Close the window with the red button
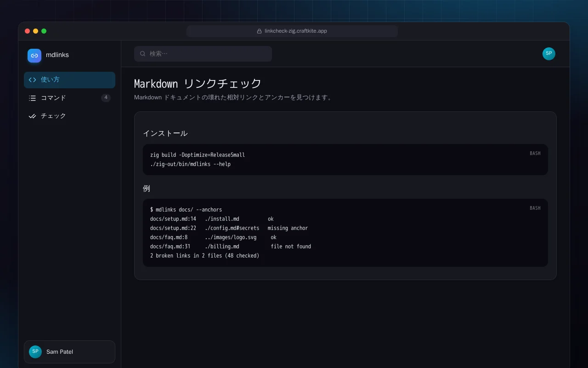The image size is (588, 368). [28, 31]
